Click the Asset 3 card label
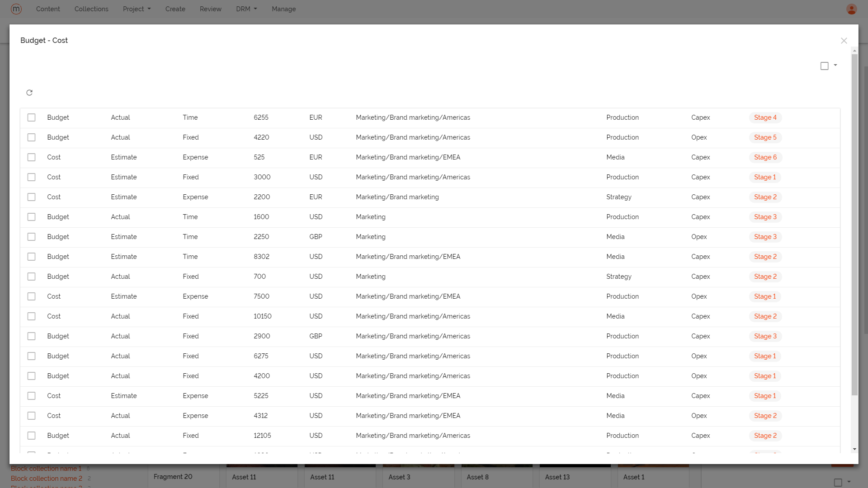Screen dimensions: 868x488 point(399,477)
